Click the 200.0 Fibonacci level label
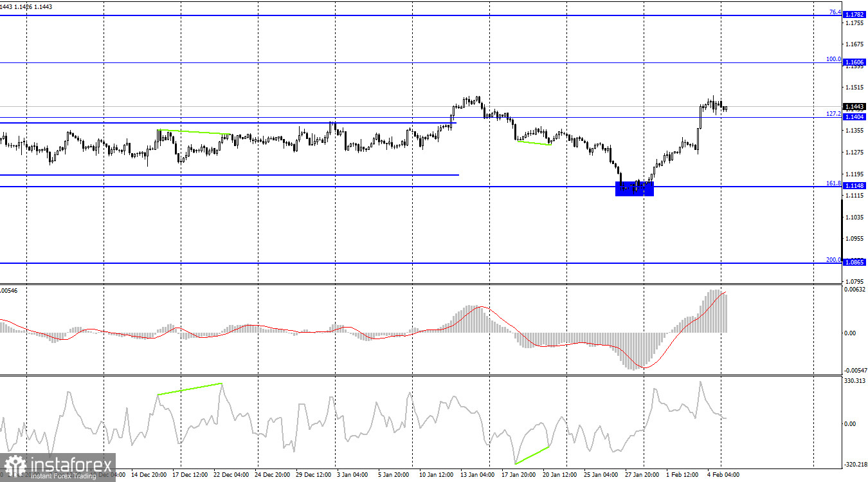Viewport: 868px width, 482px height. (x=833, y=260)
